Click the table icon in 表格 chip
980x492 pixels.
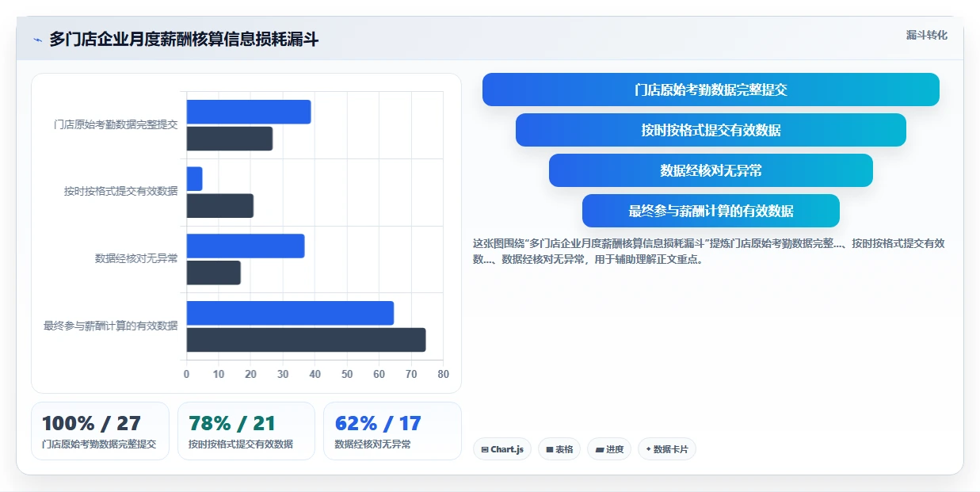point(549,450)
